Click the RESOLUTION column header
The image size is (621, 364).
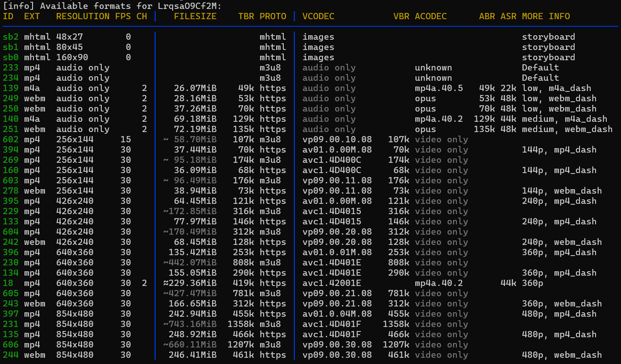(x=83, y=17)
